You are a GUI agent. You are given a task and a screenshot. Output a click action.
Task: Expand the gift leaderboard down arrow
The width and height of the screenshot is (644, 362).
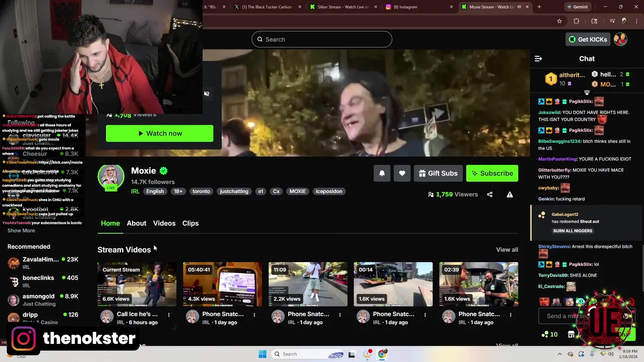[587, 93]
